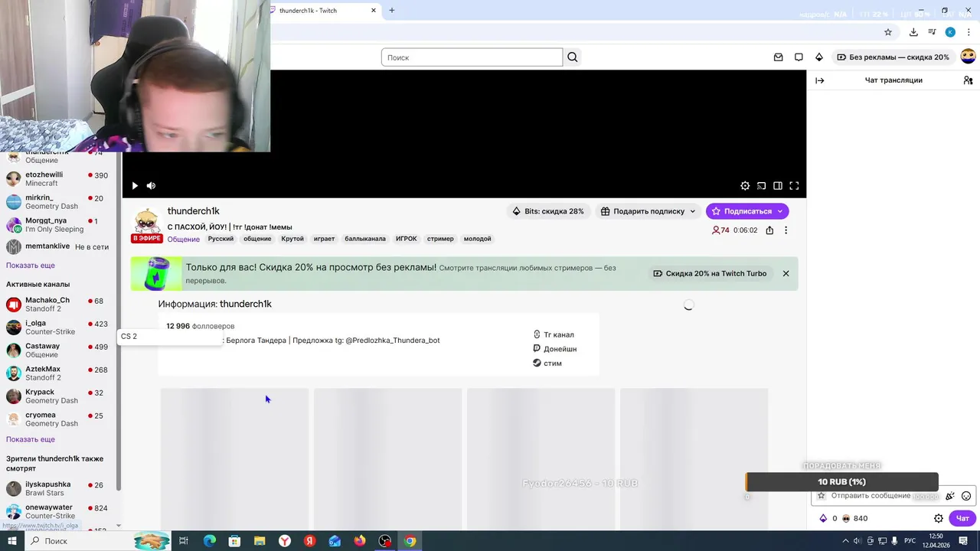Open the Chrome profile avatar

950,32
